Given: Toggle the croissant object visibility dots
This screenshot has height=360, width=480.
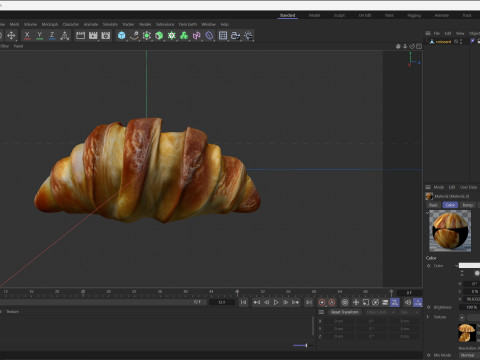Looking at the screenshot, I should coord(461,41).
